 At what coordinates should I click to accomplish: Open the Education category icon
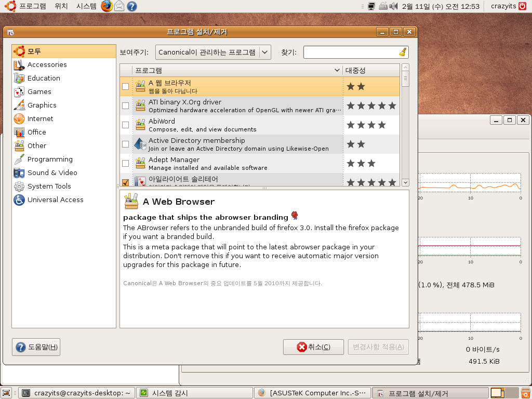click(19, 78)
